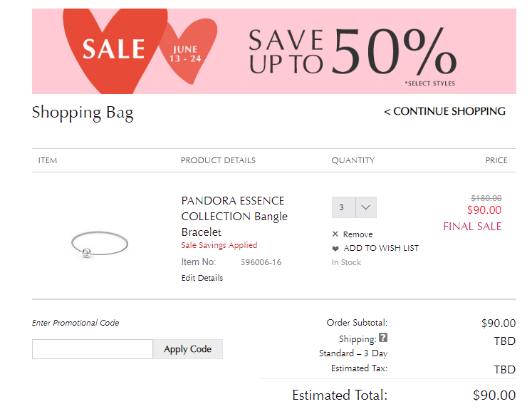Click the Shopping Bag heading
Image resolution: width=532 pixels, height=414 pixels.
pos(83,113)
